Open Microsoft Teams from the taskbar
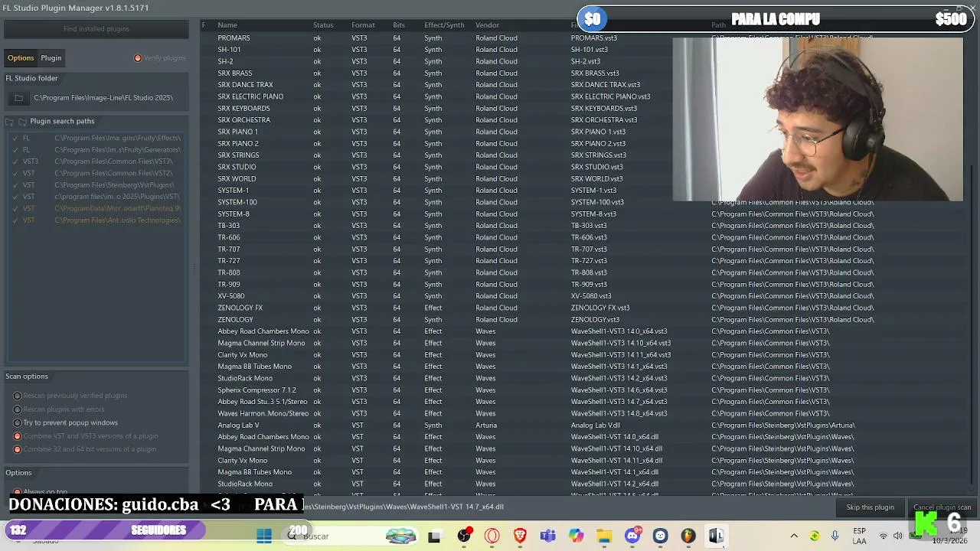 pyautogui.click(x=547, y=536)
